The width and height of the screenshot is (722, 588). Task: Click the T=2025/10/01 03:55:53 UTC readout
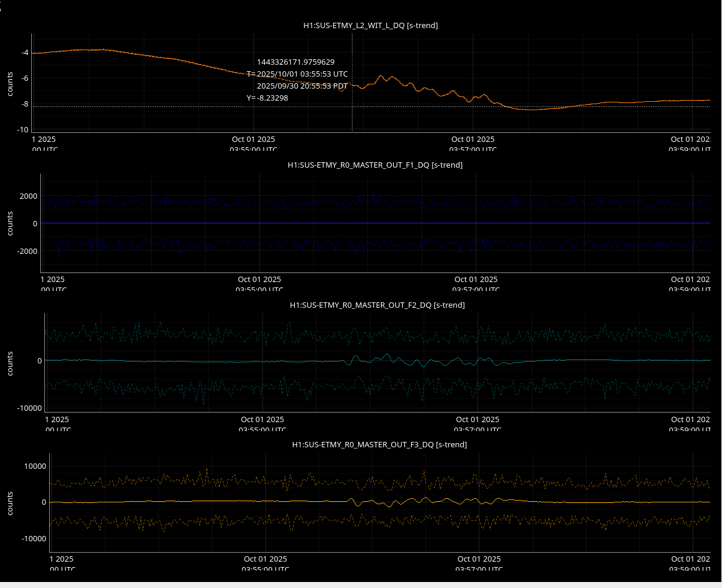(x=297, y=74)
